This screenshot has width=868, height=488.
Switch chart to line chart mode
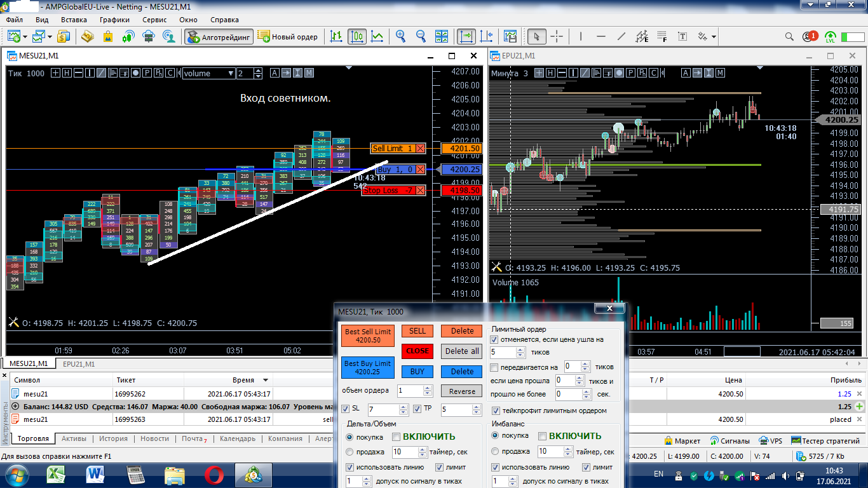click(377, 36)
